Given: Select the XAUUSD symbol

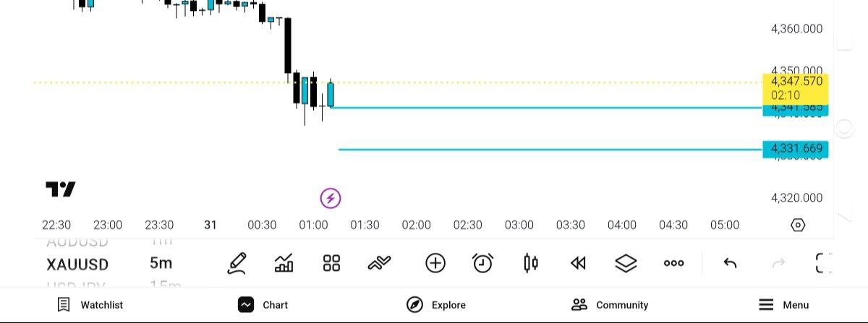Looking at the screenshot, I should point(77,264).
